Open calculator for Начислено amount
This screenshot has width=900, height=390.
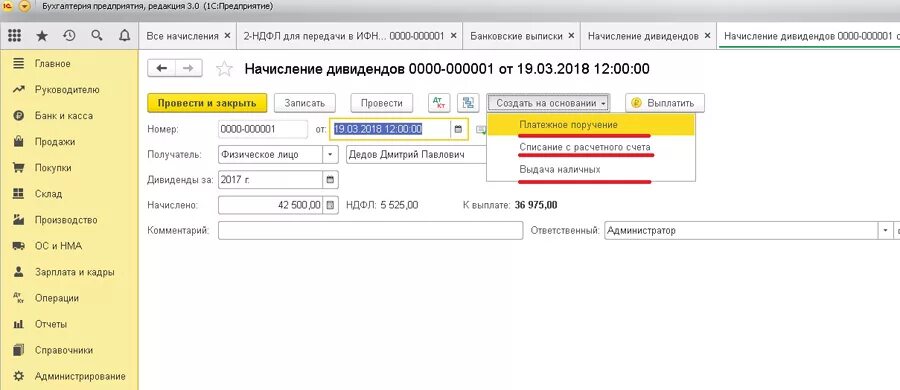[x=330, y=205]
